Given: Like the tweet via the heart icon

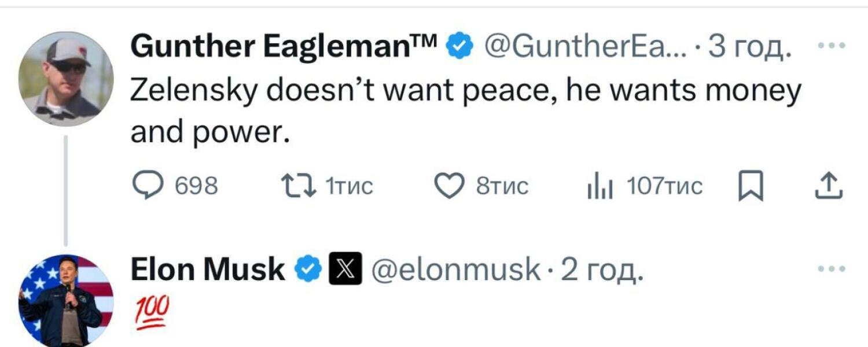Looking at the screenshot, I should coord(449,187).
